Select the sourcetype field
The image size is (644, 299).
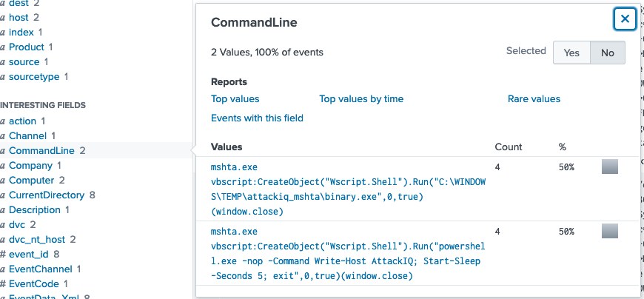(35, 76)
